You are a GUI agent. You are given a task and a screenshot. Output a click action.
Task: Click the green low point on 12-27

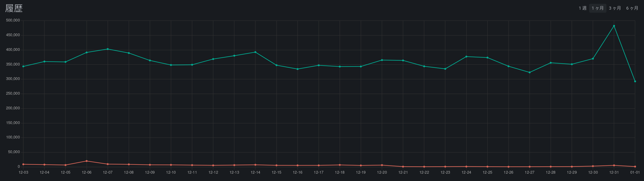pyautogui.click(x=530, y=73)
